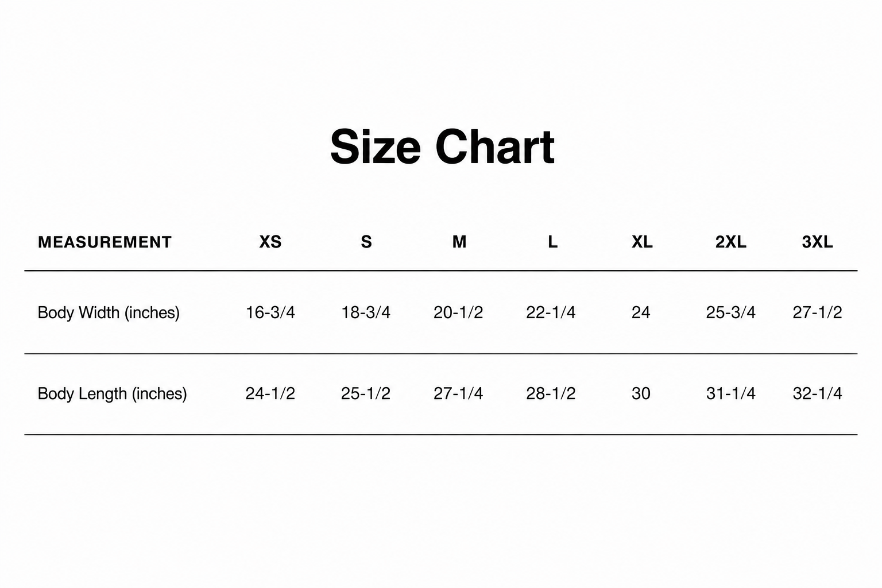Select the 18-3/4 width cell

366,312
